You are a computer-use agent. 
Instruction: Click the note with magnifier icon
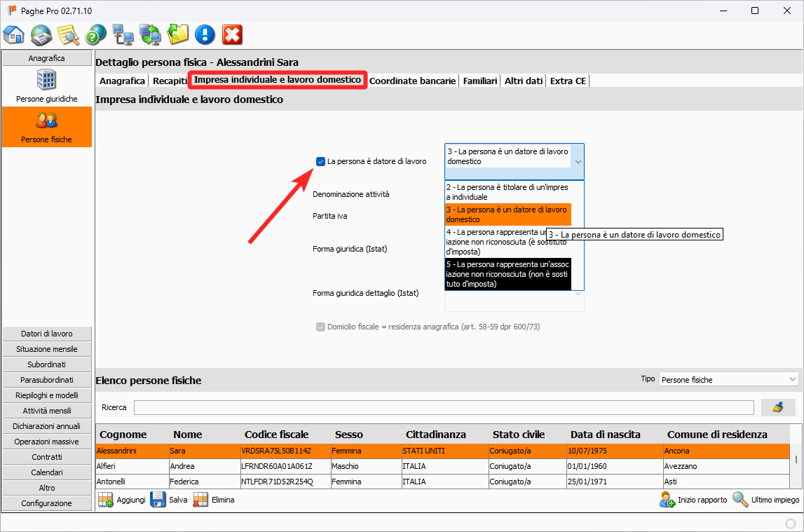click(68, 34)
